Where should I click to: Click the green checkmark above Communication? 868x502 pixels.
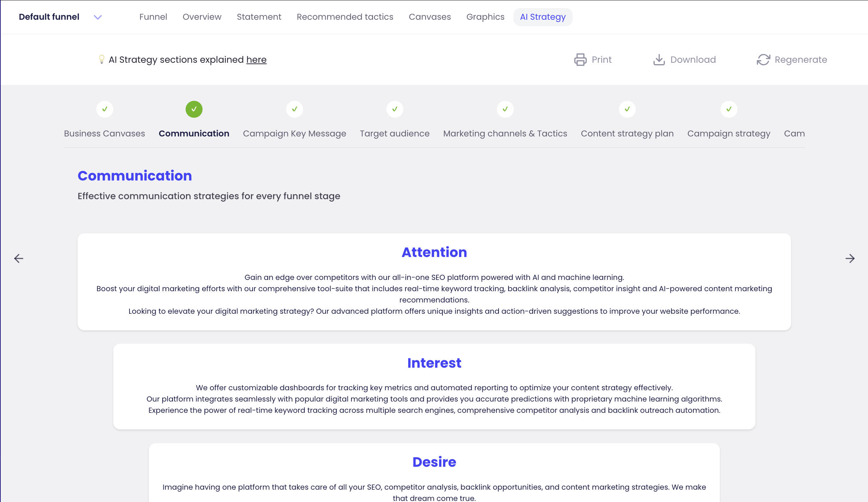coord(194,109)
